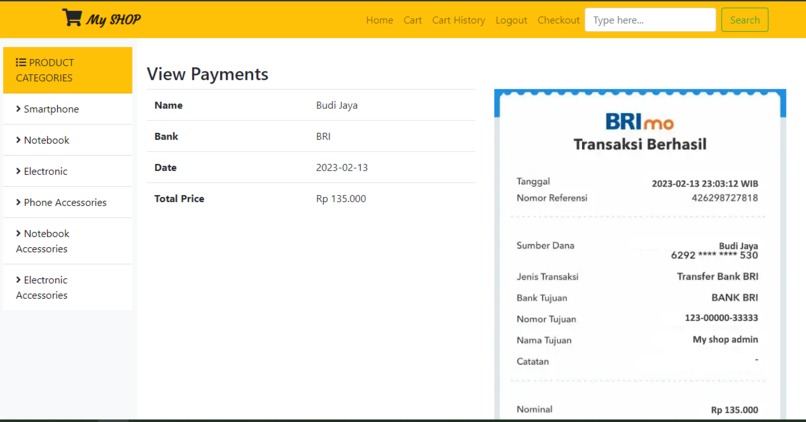Click the receipt's Nominal amount 'Rp 135.000'
The height and width of the screenshot is (422, 806).
point(735,410)
